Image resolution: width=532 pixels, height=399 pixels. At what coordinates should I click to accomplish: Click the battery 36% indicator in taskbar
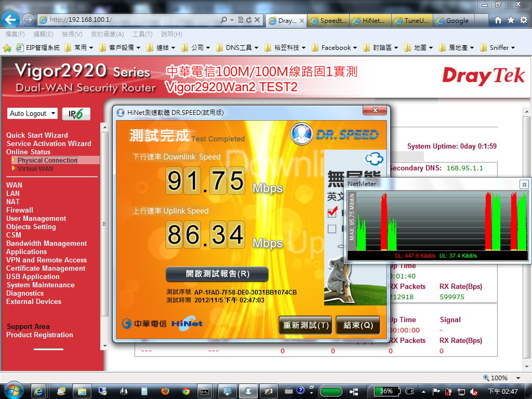[387, 391]
